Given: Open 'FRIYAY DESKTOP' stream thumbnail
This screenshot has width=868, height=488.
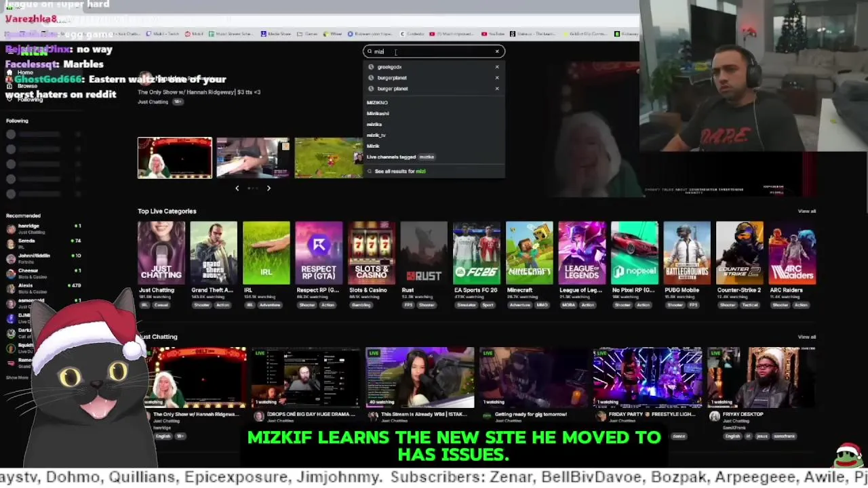Looking at the screenshot, I should pos(762,378).
